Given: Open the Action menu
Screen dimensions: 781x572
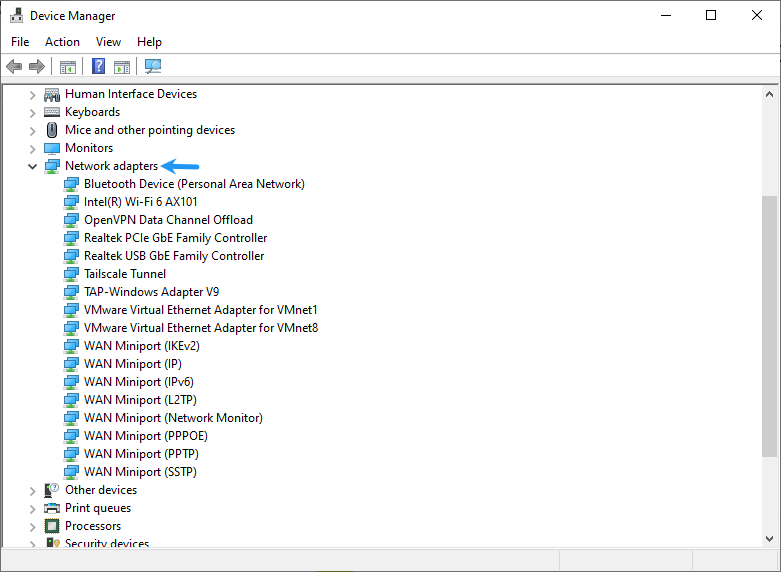Looking at the screenshot, I should tap(62, 42).
